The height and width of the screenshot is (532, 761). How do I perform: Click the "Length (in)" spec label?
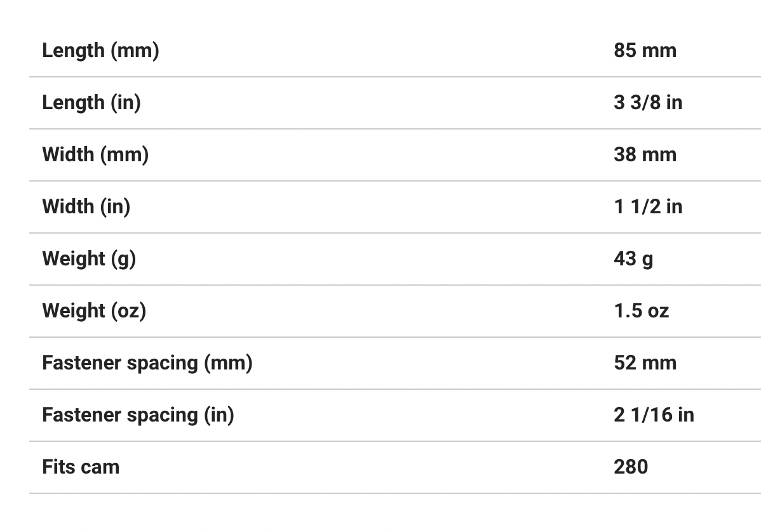click(91, 102)
